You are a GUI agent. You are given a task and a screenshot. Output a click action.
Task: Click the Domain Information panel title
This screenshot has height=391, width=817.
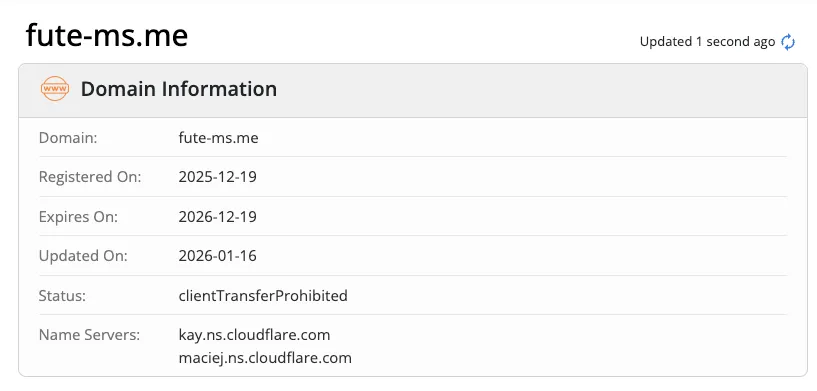click(179, 89)
